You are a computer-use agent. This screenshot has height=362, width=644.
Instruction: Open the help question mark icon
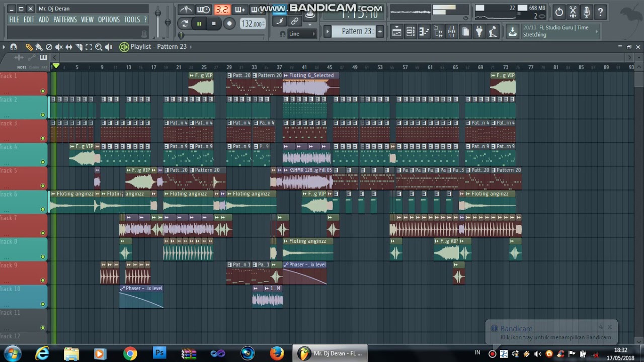pyautogui.click(x=601, y=12)
